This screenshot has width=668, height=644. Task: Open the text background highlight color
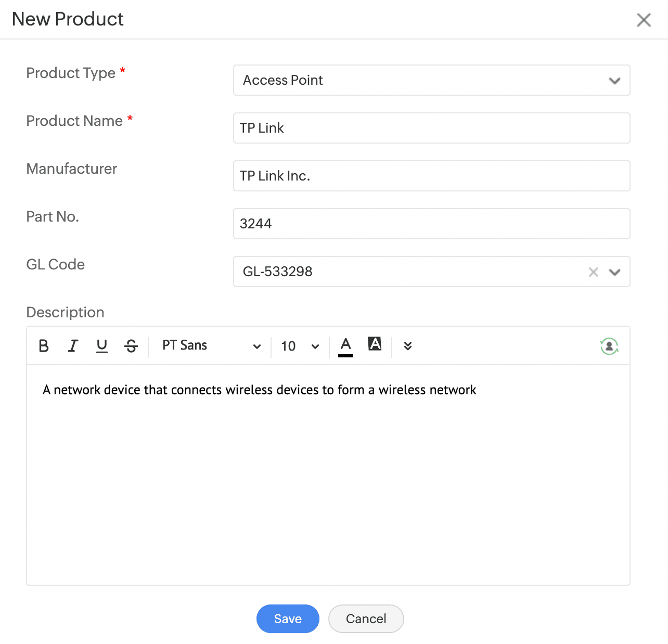pyautogui.click(x=375, y=344)
